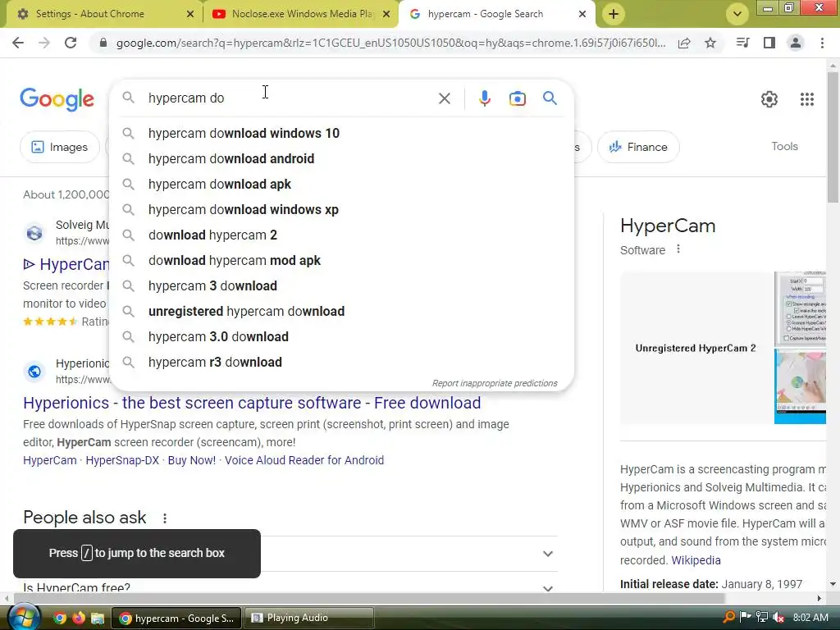Launch Chrome from the quick launch bar
Screen dimensions: 840x630
(x=59, y=619)
